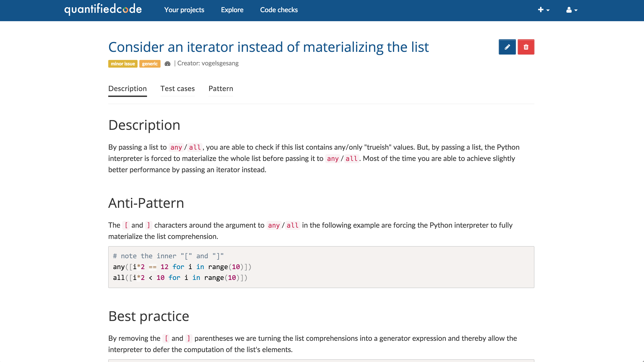644x362 pixels.
Task: Select the Description tab
Action: tap(127, 89)
